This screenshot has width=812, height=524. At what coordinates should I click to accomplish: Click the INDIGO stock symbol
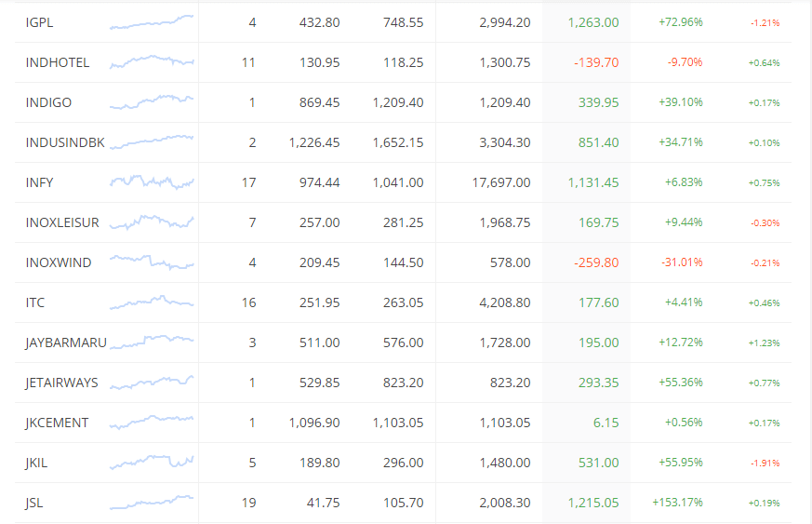click(x=48, y=102)
